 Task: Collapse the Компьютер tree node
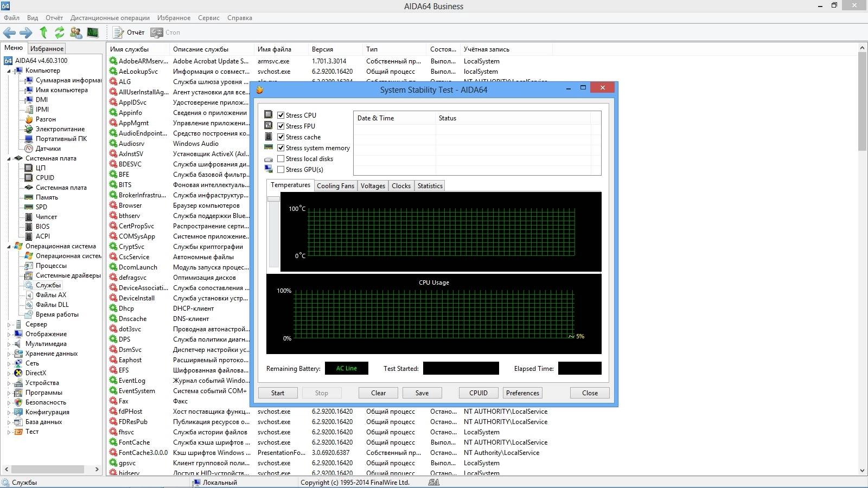[9, 71]
